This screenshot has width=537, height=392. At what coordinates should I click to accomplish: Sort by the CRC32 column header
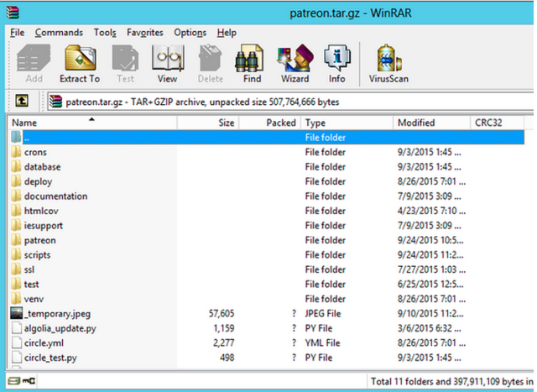497,123
